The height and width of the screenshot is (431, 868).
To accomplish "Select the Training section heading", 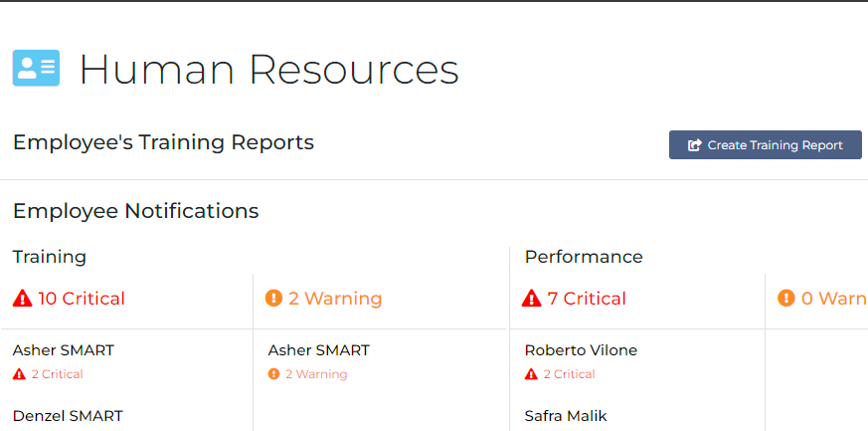I will 49,257.
